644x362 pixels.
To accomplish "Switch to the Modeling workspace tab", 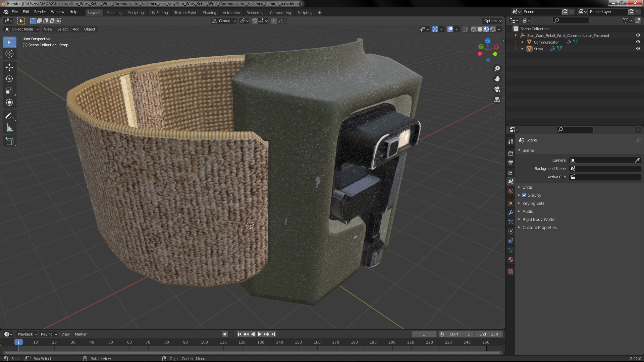I will tap(114, 13).
